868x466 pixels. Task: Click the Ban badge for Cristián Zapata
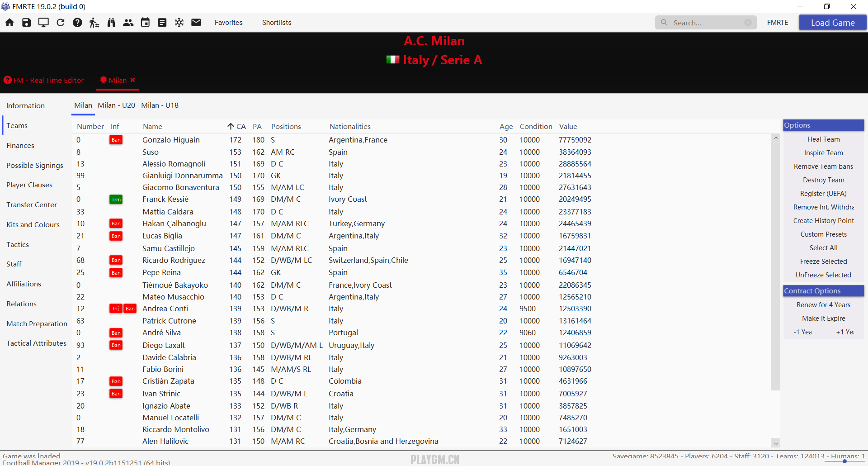[116, 381]
